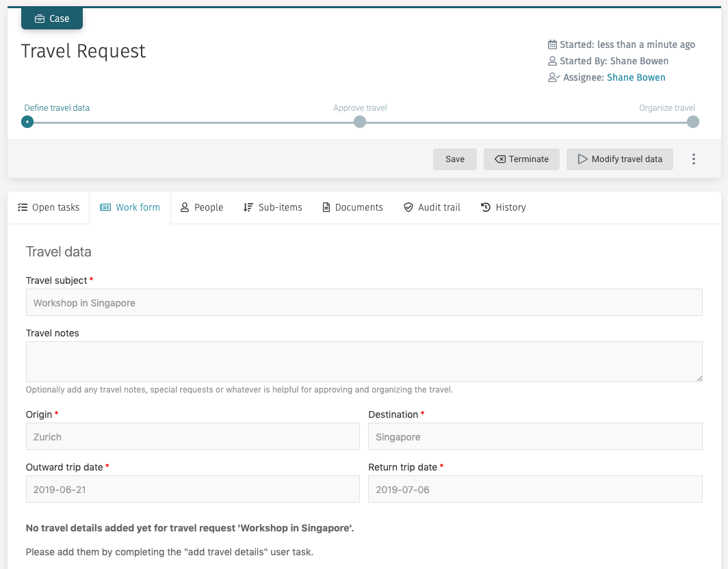This screenshot has height=569, width=728.
Task: Open the three-dot more actions menu
Action: coord(693,159)
